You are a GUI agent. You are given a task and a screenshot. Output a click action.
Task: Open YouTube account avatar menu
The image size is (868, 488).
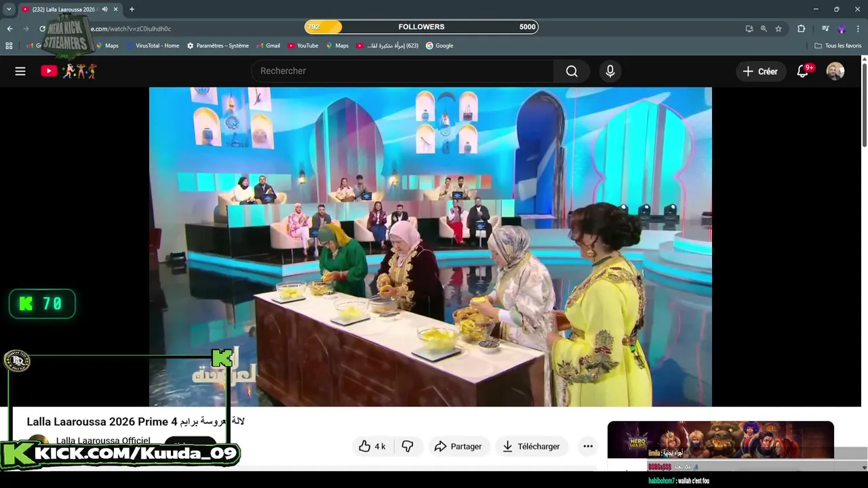[835, 71]
